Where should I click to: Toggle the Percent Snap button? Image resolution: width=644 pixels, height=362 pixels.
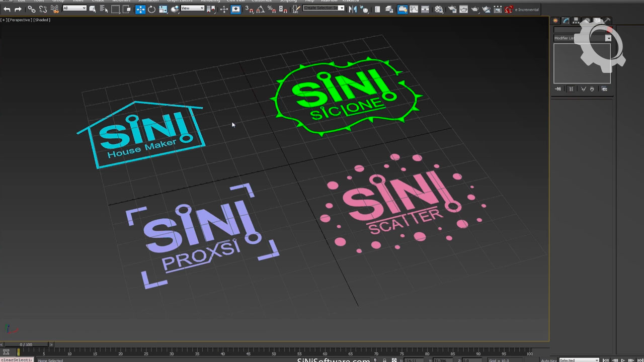[x=272, y=10]
